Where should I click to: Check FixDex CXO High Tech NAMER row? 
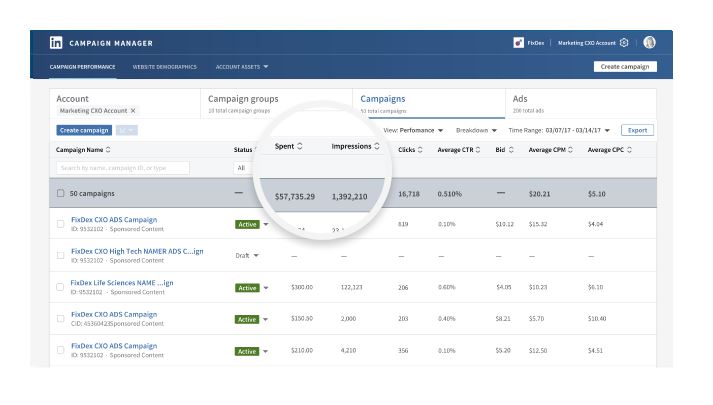[x=60, y=255]
